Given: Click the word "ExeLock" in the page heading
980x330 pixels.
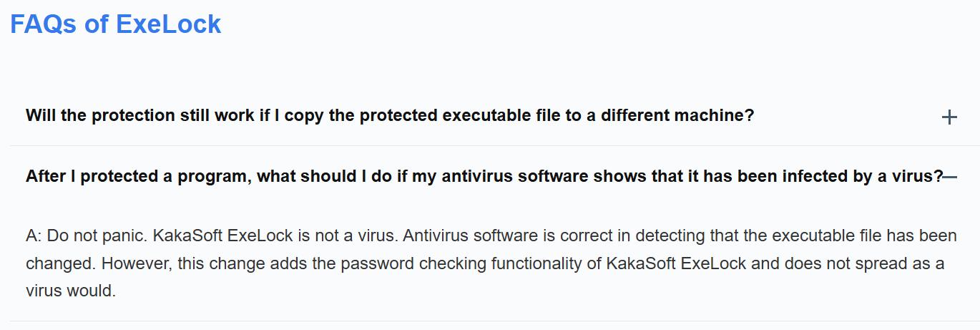Looking at the screenshot, I should point(168,24).
